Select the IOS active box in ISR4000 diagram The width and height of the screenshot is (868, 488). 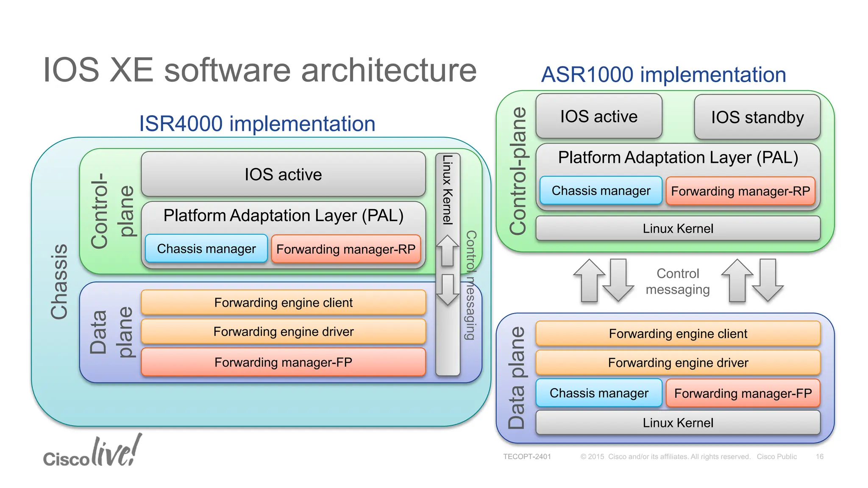[283, 174]
